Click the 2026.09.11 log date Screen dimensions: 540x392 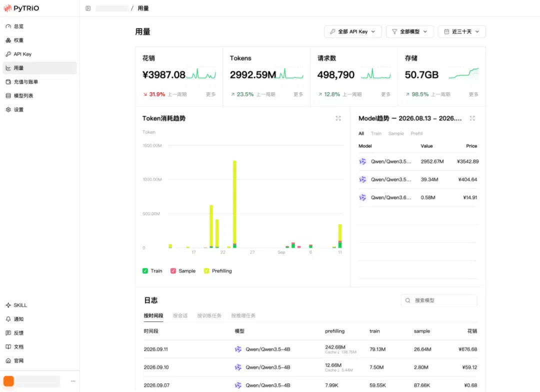pos(155,349)
